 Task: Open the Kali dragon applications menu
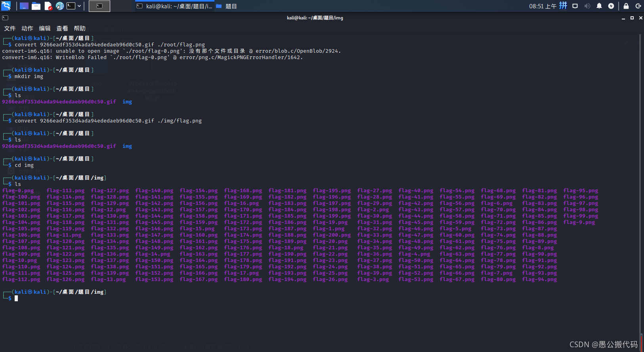6,6
